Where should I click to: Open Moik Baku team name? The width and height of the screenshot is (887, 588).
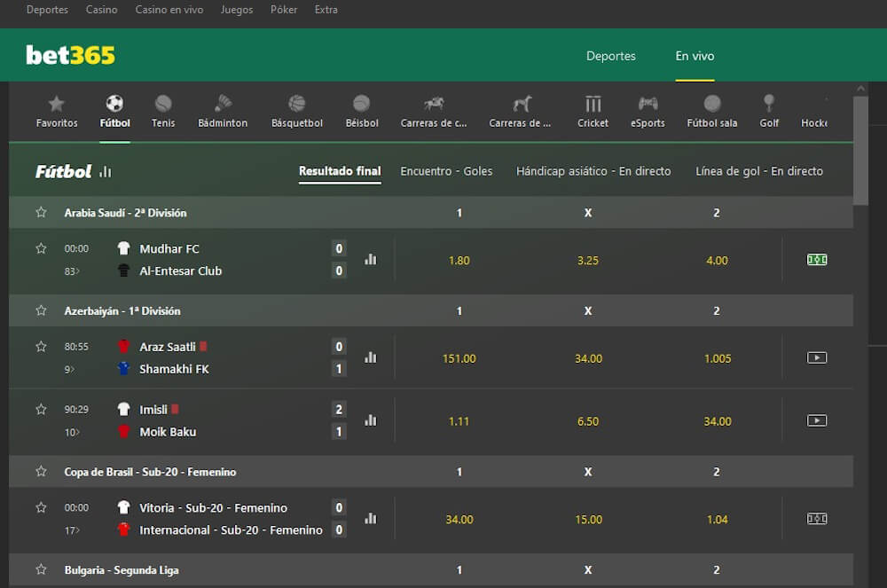point(168,432)
